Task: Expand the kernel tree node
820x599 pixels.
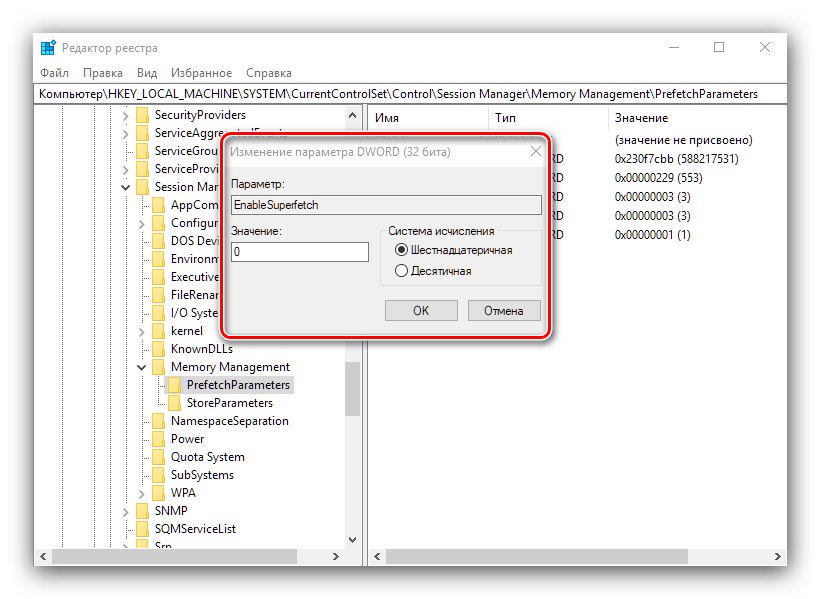Action: (x=141, y=332)
